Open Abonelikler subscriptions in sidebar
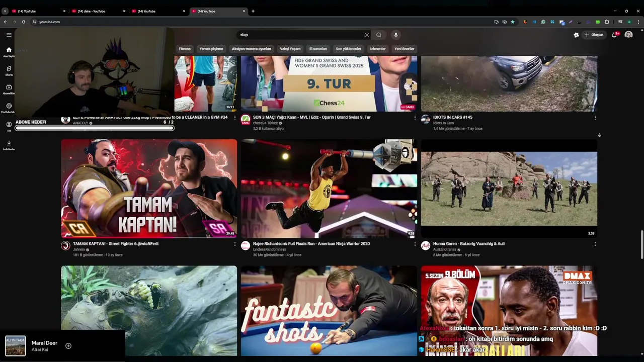 [9, 89]
